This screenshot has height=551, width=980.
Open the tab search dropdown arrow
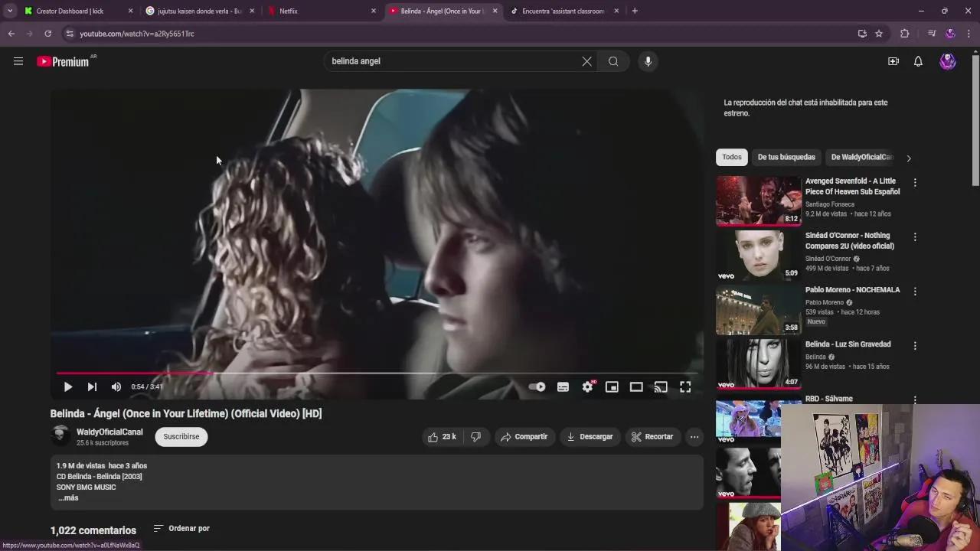pyautogui.click(x=10, y=11)
